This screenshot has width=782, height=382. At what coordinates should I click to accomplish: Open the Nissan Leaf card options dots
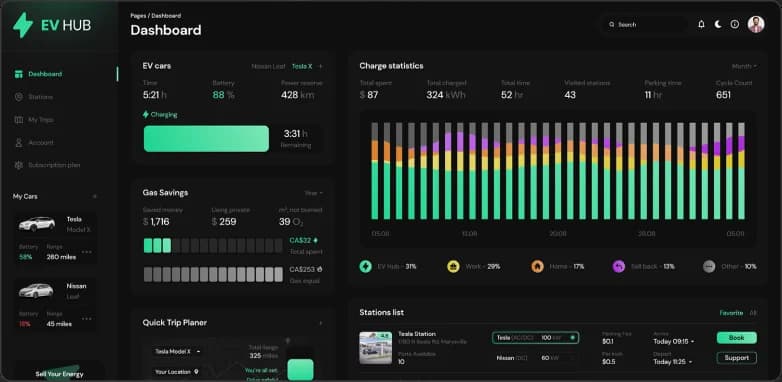pyautogui.click(x=87, y=319)
